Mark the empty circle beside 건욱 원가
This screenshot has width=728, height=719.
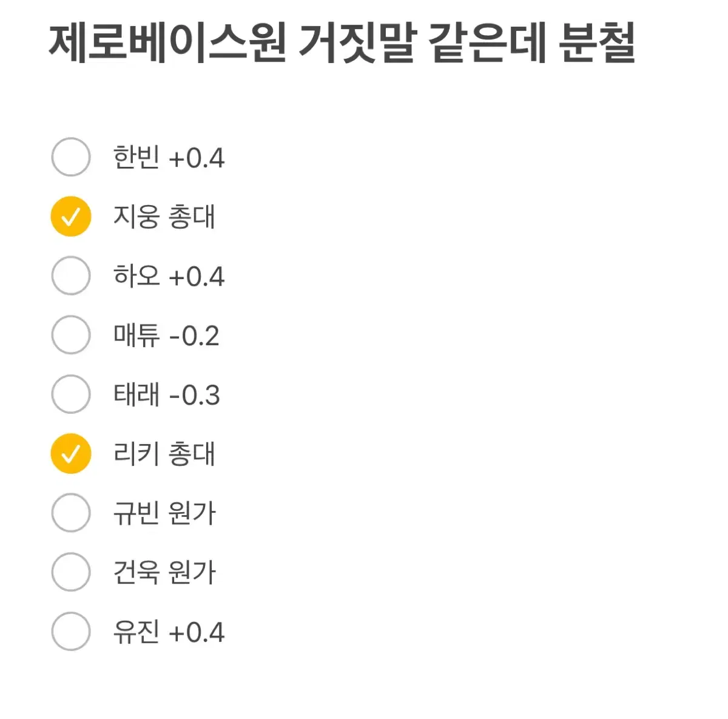[71, 572]
